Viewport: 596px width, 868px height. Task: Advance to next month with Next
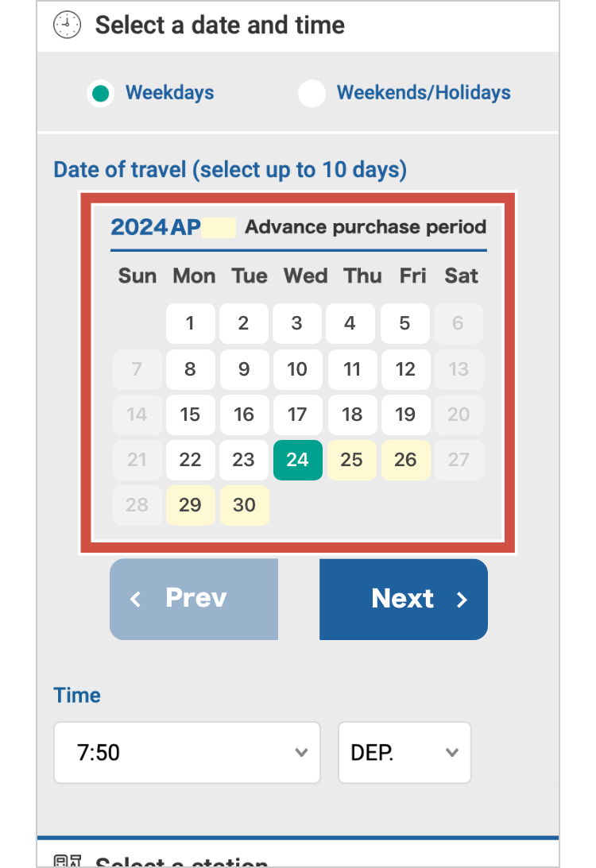pyautogui.click(x=404, y=599)
